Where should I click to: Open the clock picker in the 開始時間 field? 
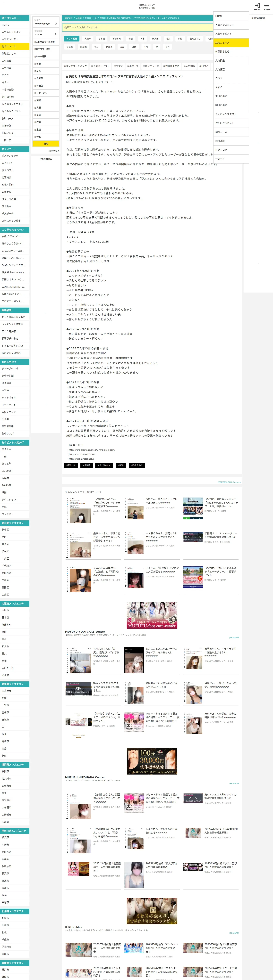(x=56, y=34)
